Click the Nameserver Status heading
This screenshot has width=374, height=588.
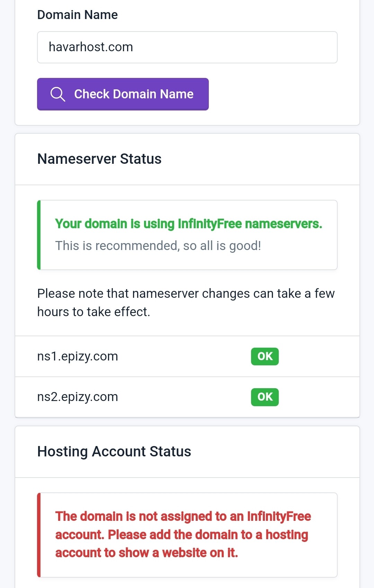point(99,159)
